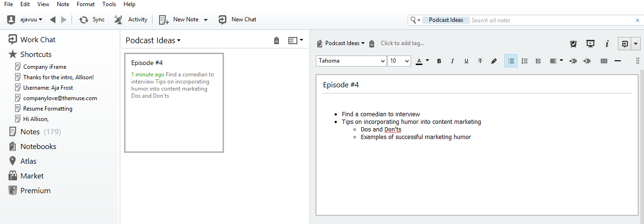Insert a table into the note

(604, 61)
